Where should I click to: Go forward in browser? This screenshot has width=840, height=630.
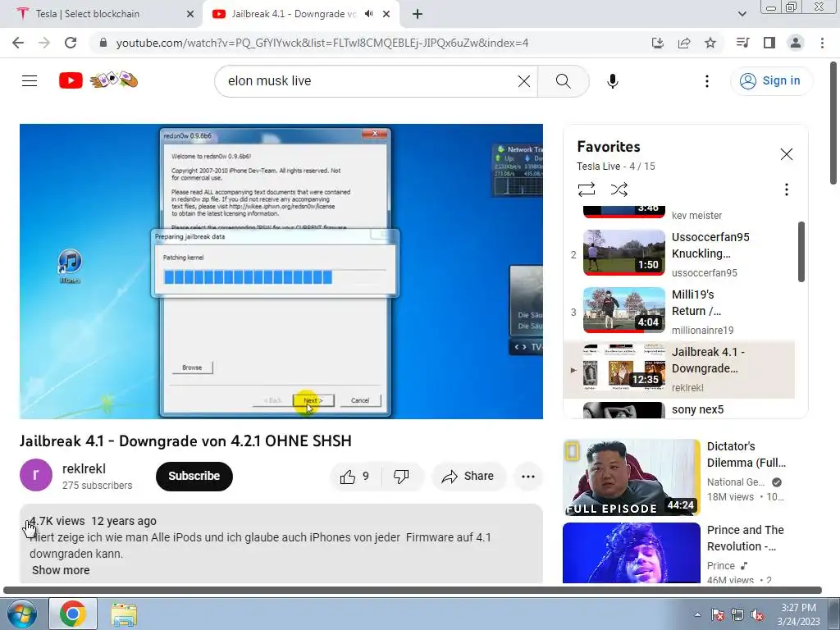(44, 43)
